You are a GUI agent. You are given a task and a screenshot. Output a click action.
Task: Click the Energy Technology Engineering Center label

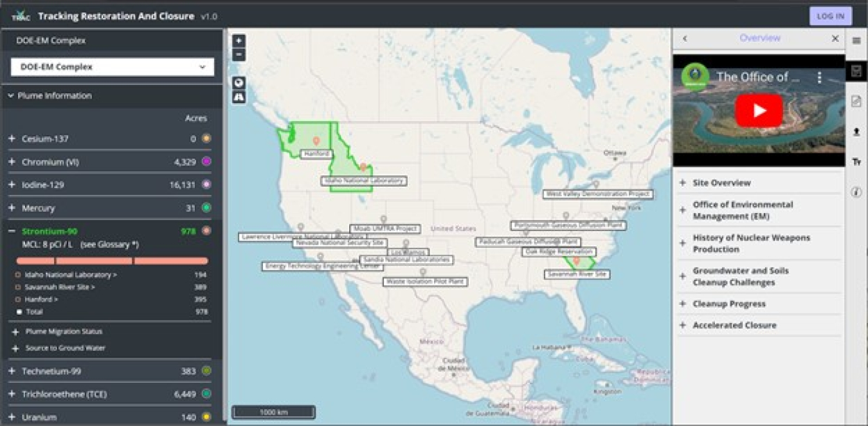322,266
